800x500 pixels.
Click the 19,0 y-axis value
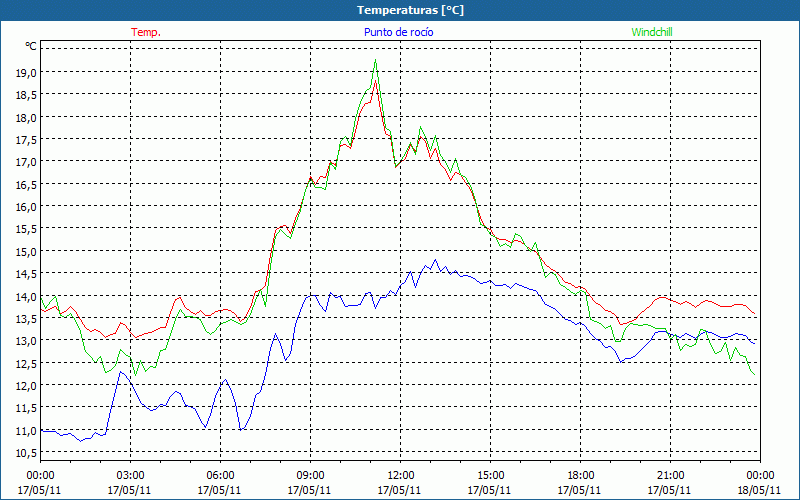pyautogui.click(x=27, y=72)
